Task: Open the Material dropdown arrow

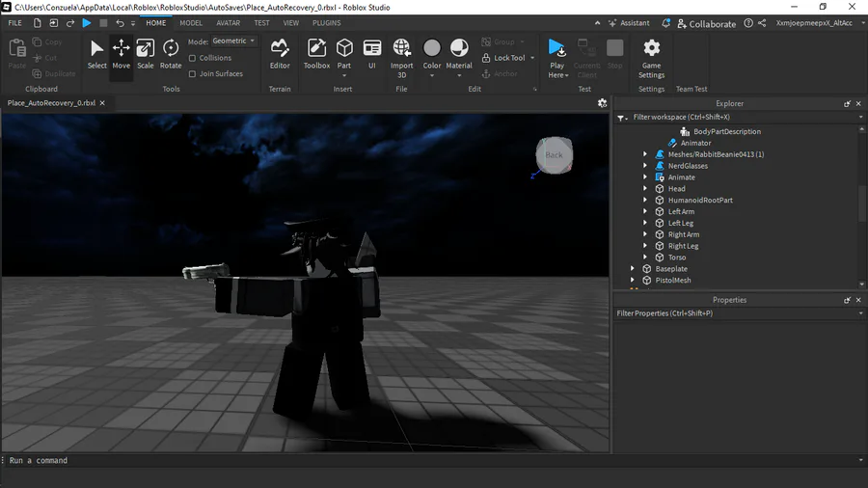Action: click(459, 75)
